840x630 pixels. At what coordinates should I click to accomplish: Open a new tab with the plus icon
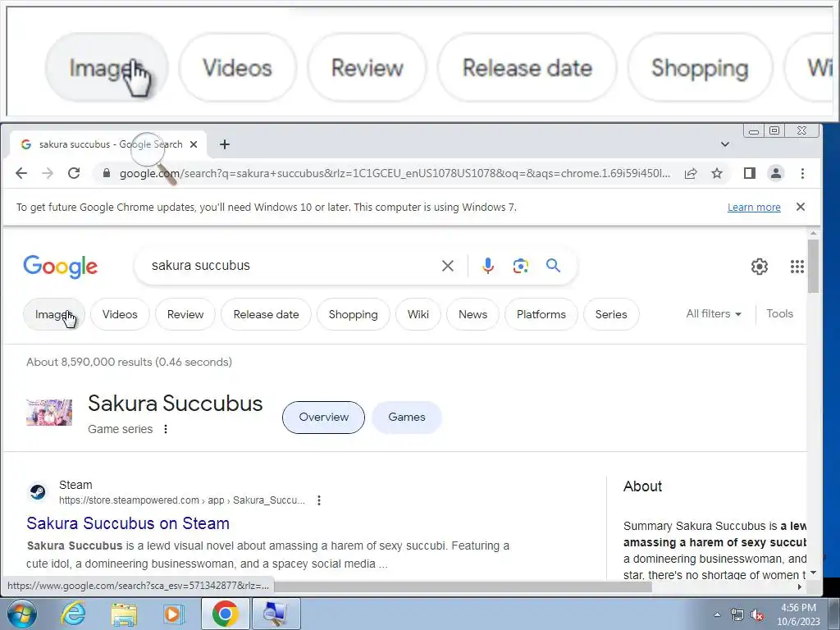pyautogui.click(x=225, y=144)
